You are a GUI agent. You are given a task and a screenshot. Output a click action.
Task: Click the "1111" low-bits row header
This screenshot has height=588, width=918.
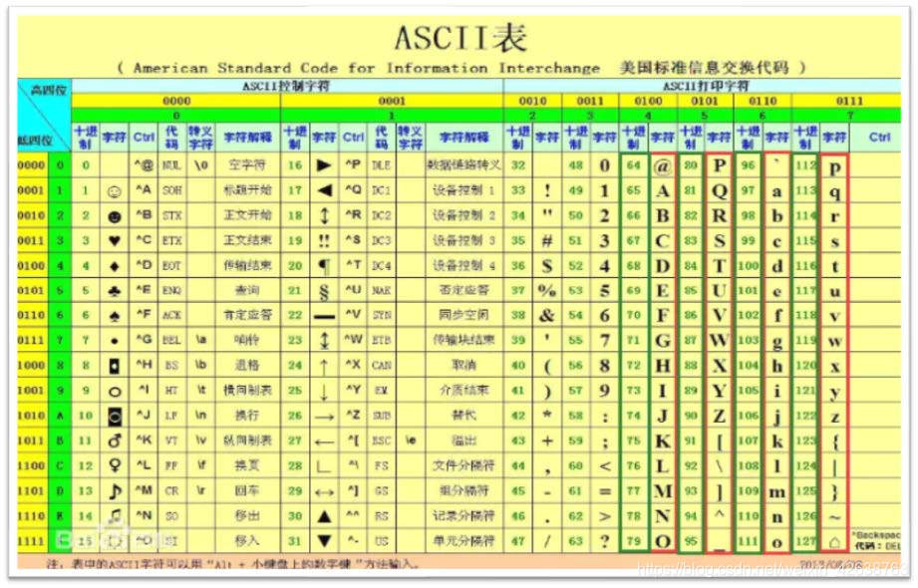pyautogui.click(x=31, y=540)
